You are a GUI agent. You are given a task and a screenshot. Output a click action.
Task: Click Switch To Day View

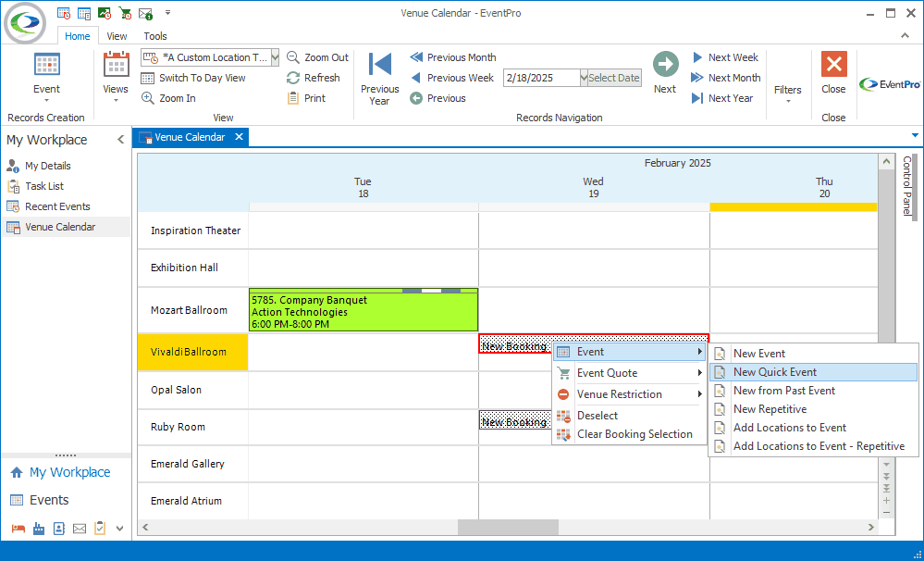pyautogui.click(x=193, y=78)
